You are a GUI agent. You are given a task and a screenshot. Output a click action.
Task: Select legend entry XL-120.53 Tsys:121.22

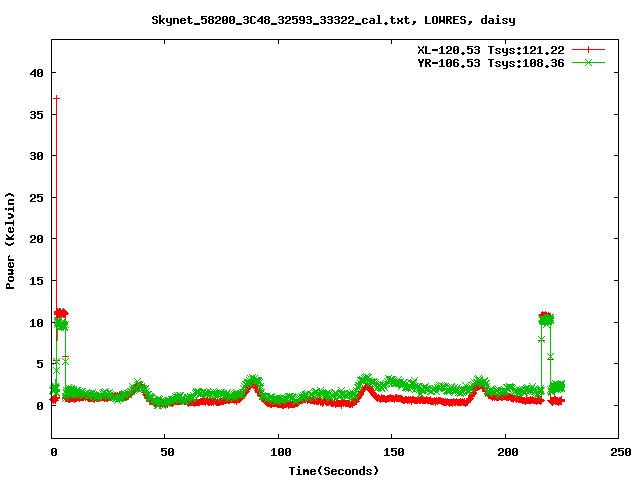pyautogui.click(x=491, y=50)
